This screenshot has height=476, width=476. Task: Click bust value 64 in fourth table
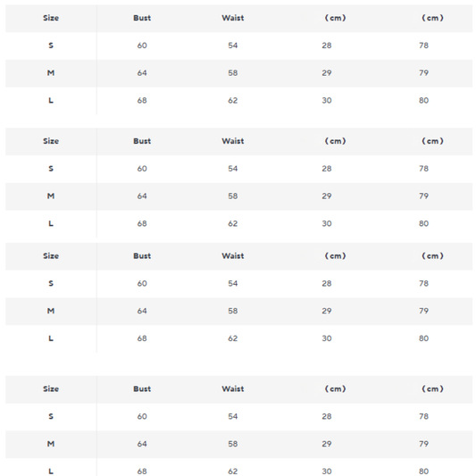point(142,444)
